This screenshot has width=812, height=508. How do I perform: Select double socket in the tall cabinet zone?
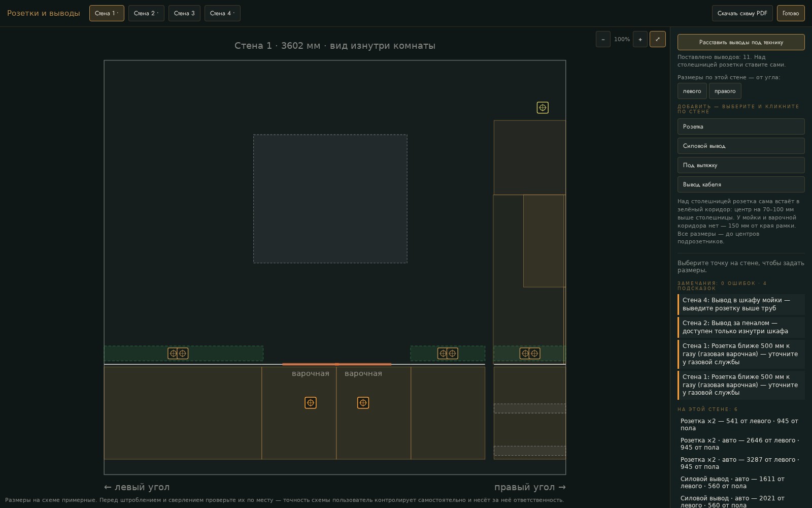coord(530,353)
